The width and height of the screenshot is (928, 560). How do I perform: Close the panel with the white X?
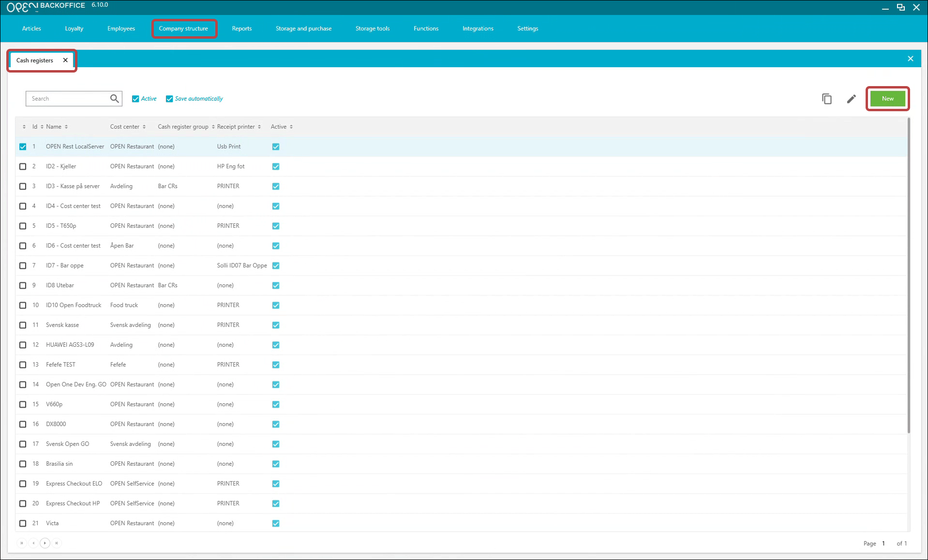[x=911, y=59]
